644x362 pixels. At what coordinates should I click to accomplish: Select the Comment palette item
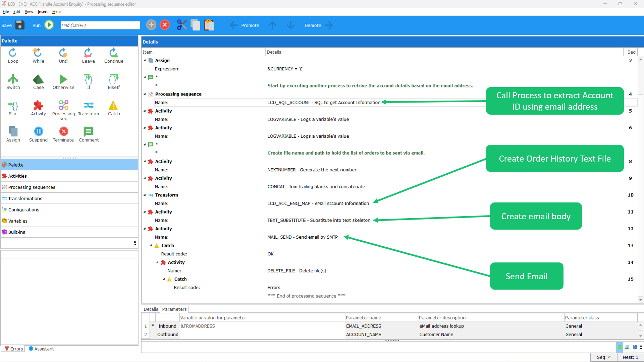click(89, 134)
